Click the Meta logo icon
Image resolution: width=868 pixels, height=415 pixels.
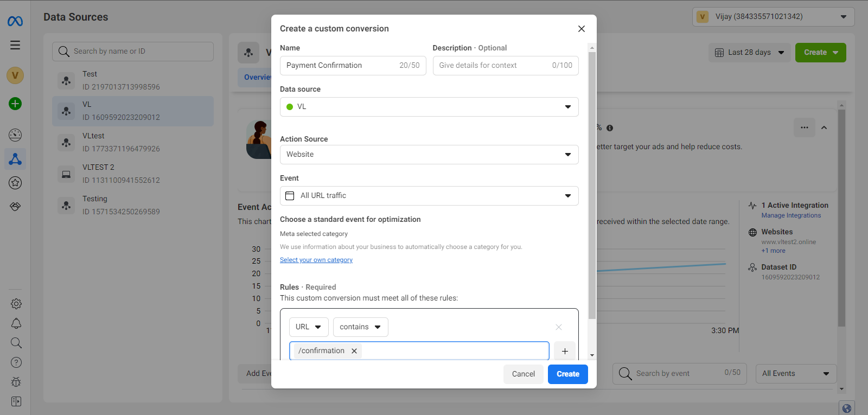coord(15,21)
